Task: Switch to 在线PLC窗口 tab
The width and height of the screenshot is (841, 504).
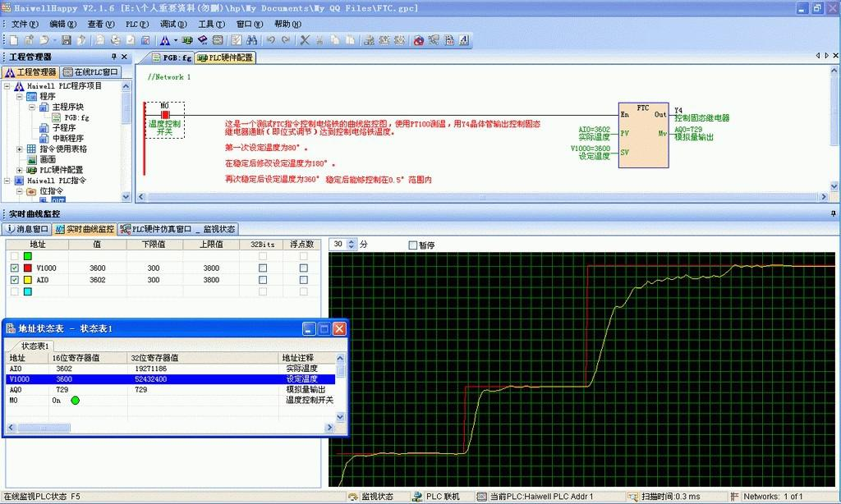Action: [92, 72]
